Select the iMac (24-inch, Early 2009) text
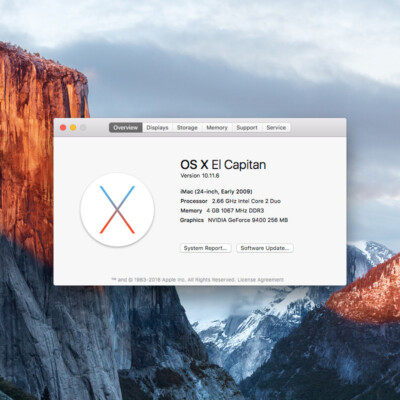 pyautogui.click(x=216, y=192)
